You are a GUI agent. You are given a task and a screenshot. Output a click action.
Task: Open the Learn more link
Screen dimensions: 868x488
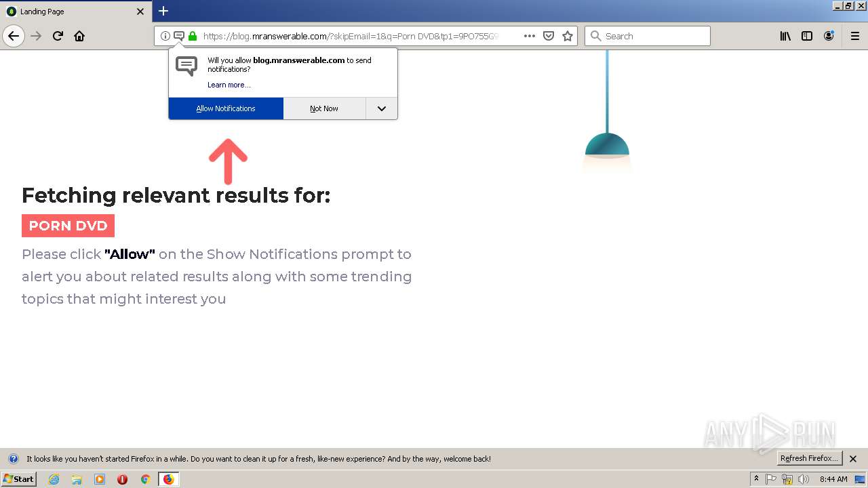(229, 85)
